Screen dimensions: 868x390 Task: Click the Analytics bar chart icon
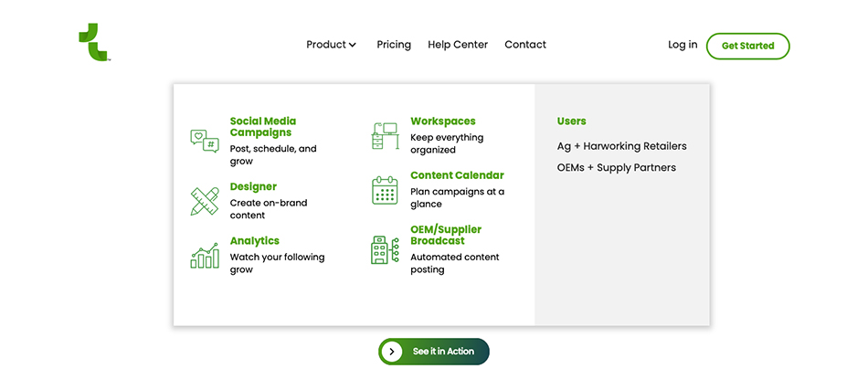pyautogui.click(x=205, y=256)
